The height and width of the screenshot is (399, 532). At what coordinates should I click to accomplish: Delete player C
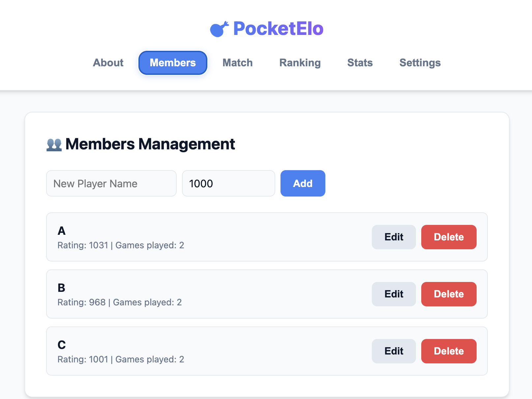tap(449, 351)
